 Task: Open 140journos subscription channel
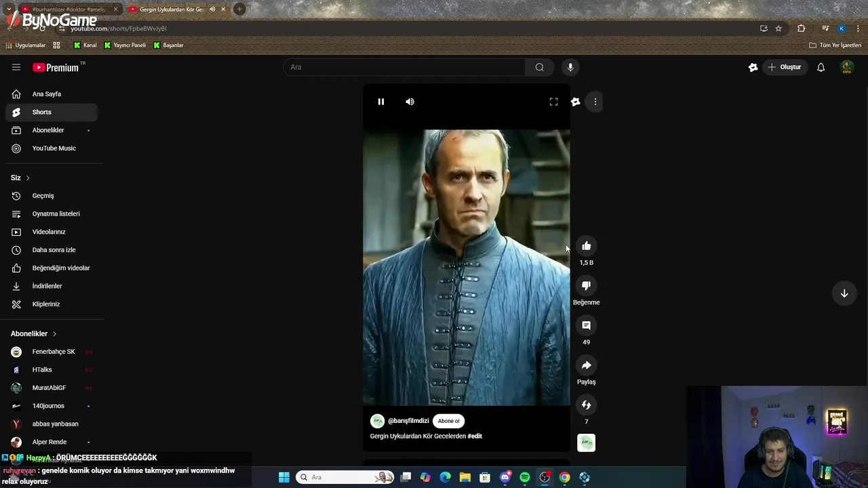coord(52,406)
